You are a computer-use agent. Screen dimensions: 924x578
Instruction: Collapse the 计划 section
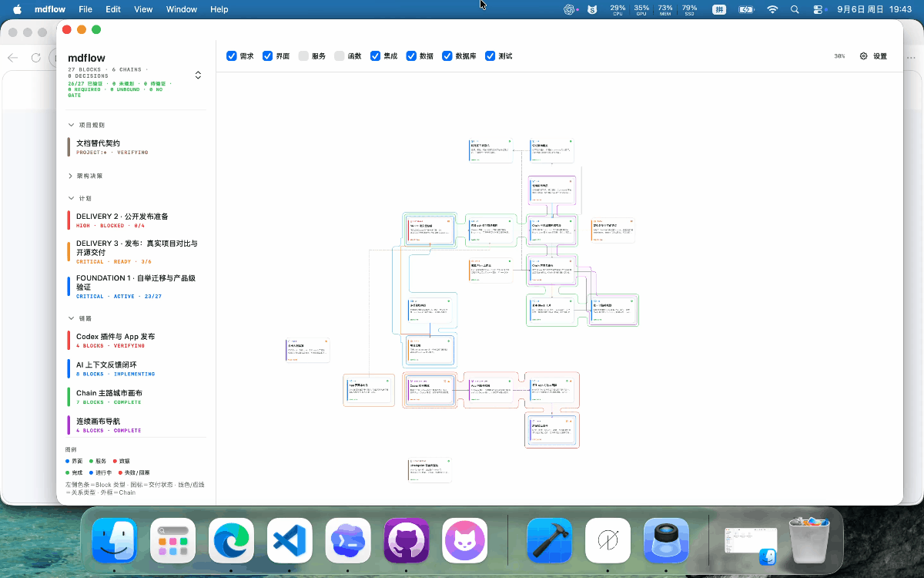click(x=72, y=198)
